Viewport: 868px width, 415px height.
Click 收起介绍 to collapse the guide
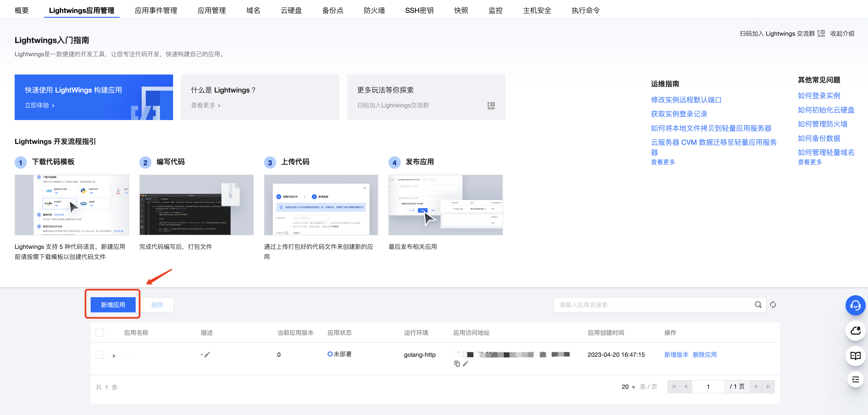coord(842,33)
